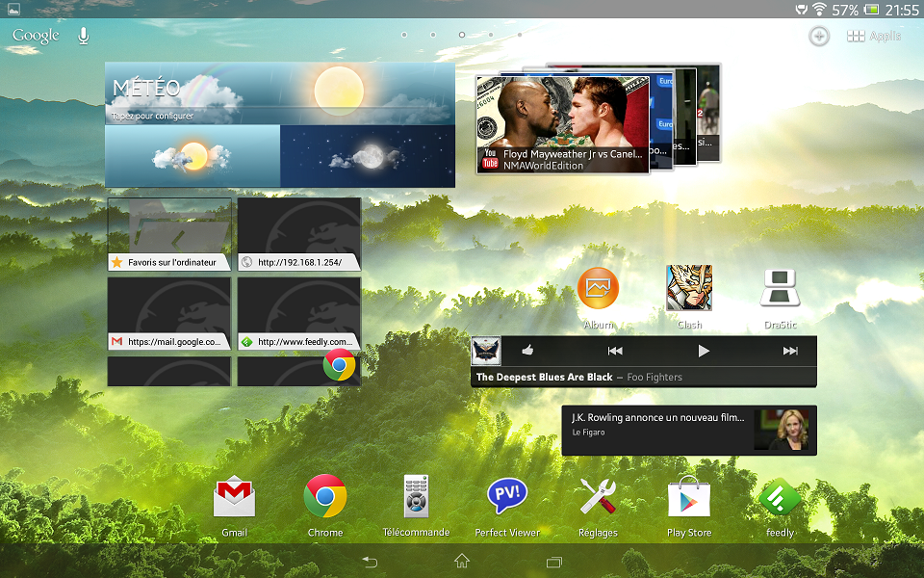Screen dimensions: 924x578
Task: Open the Télécommande remote app
Action: [x=416, y=497]
